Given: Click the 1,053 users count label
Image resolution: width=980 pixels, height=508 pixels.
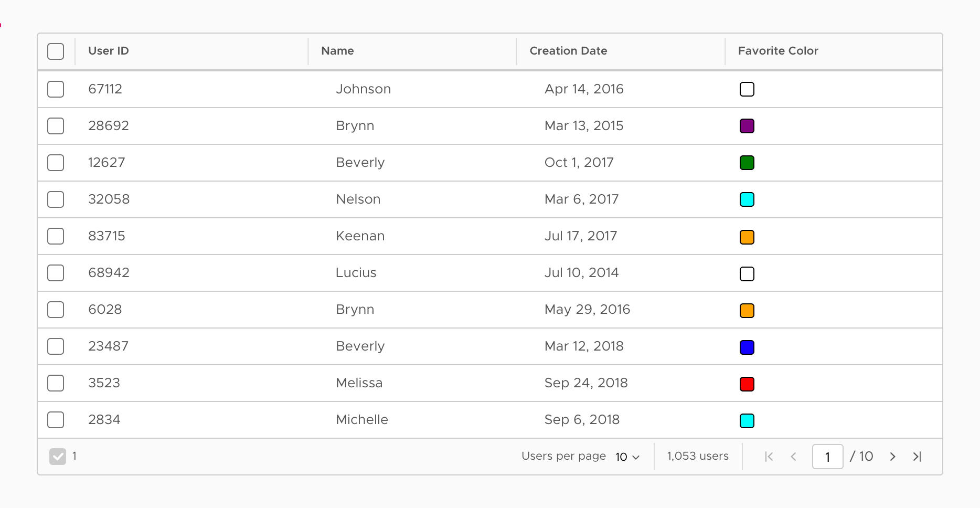Looking at the screenshot, I should click(x=697, y=456).
